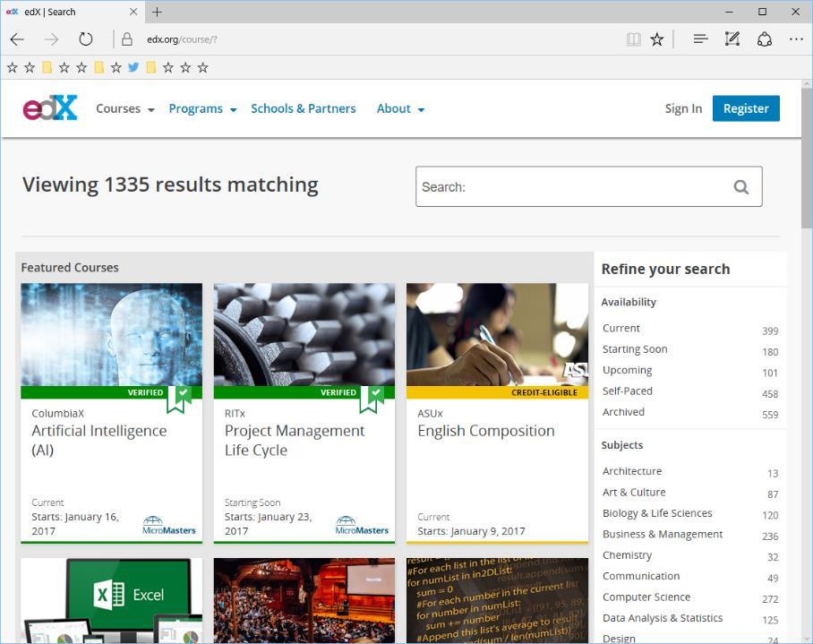Image resolution: width=813 pixels, height=644 pixels.
Task: Reload the page with the refresh icon
Action: (86, 39)
